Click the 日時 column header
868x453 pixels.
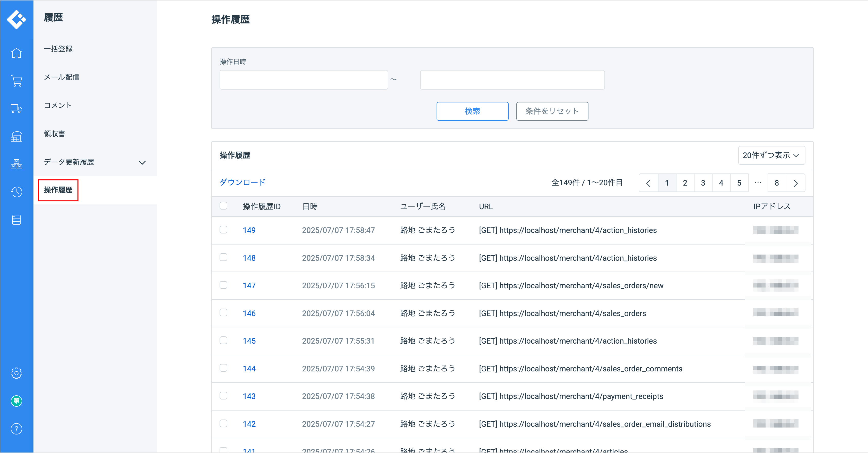tap(310, 206)
